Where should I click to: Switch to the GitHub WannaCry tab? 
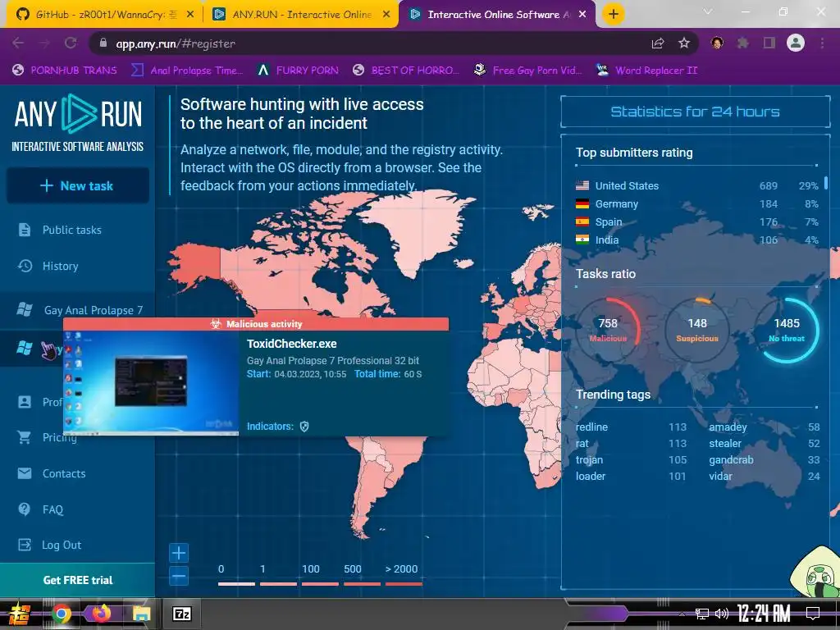[99, 15]
